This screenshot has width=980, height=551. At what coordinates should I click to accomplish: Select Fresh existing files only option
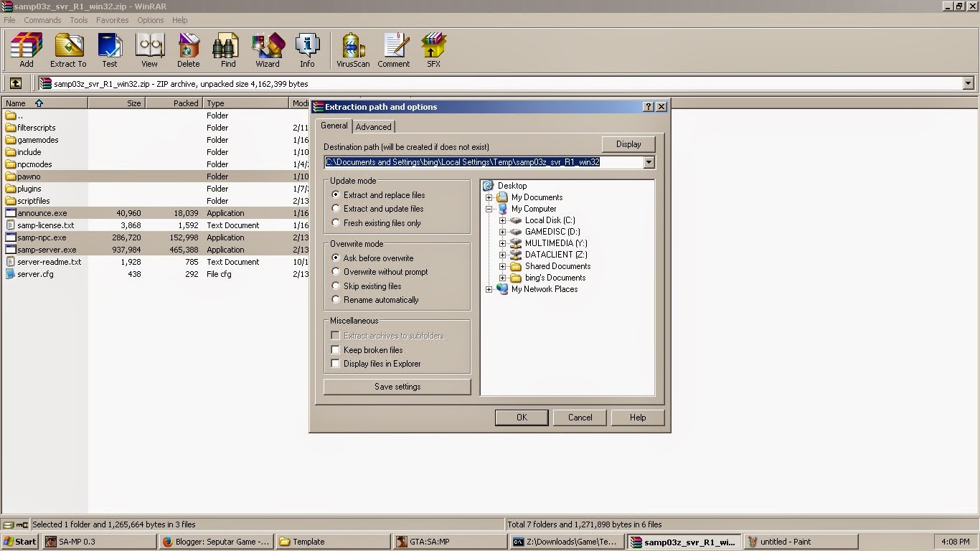336,223
